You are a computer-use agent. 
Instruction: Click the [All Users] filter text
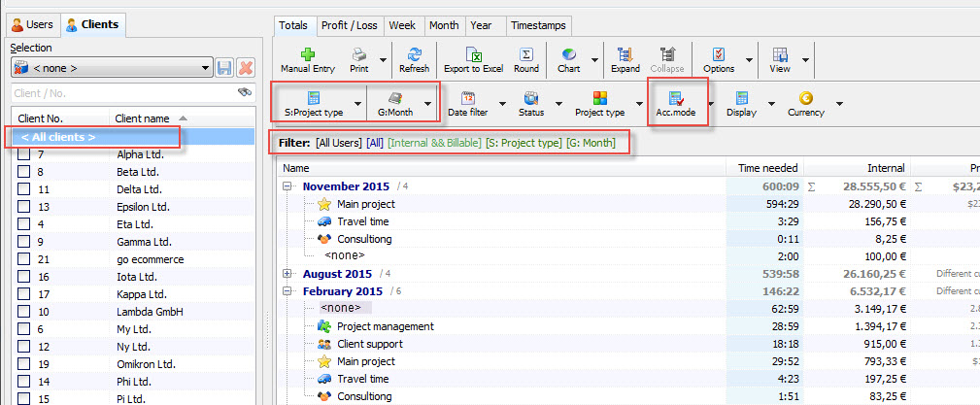[339, 143]
